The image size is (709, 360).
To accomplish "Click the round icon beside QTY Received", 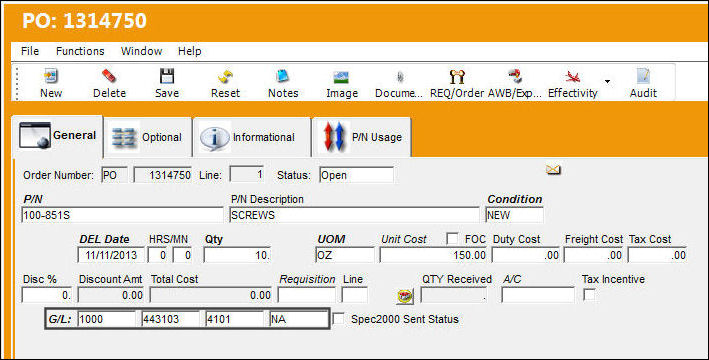I will pos(405,296).
